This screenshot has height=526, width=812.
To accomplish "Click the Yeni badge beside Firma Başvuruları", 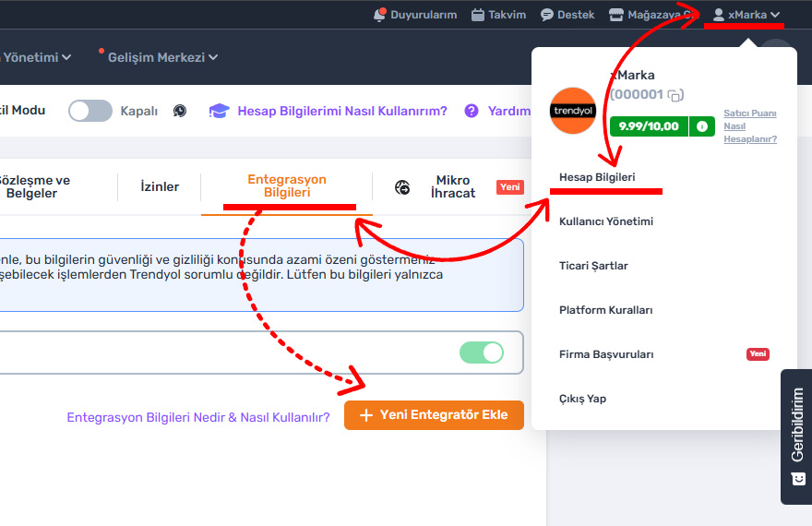I will 758,354.
